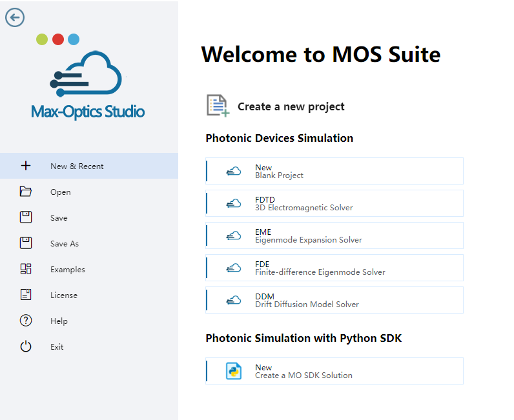Click the Help question mark icon
This screenshot has width=514, height=420.
pos(26,321)
